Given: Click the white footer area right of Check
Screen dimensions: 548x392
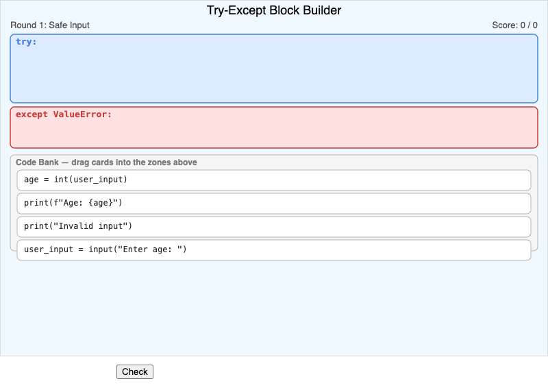Looking at the screenshot, I should click(342, 373).
